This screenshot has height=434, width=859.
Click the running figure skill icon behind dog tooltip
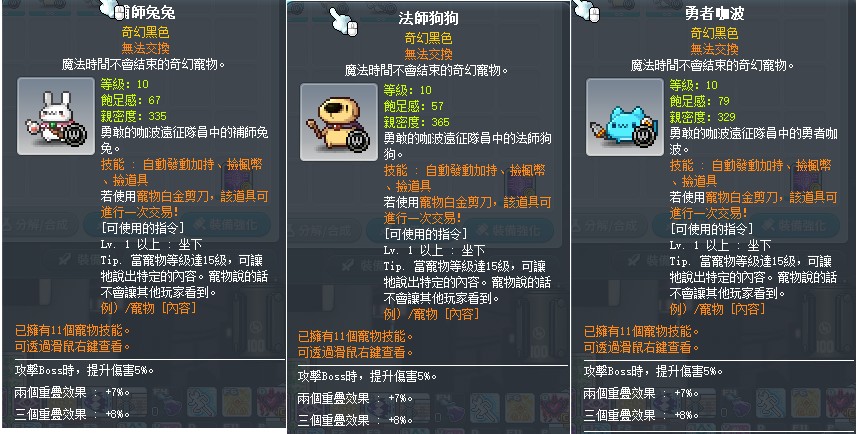485,409
